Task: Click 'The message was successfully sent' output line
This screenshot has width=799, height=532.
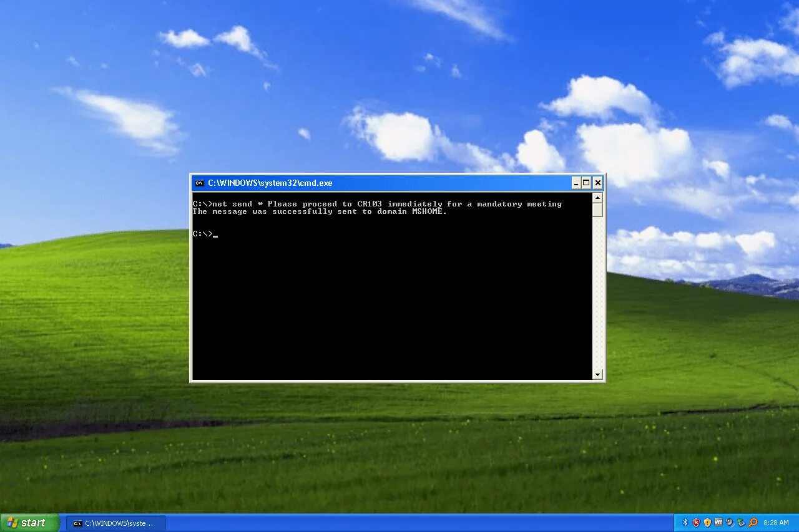Action: [x=320, y=211]
